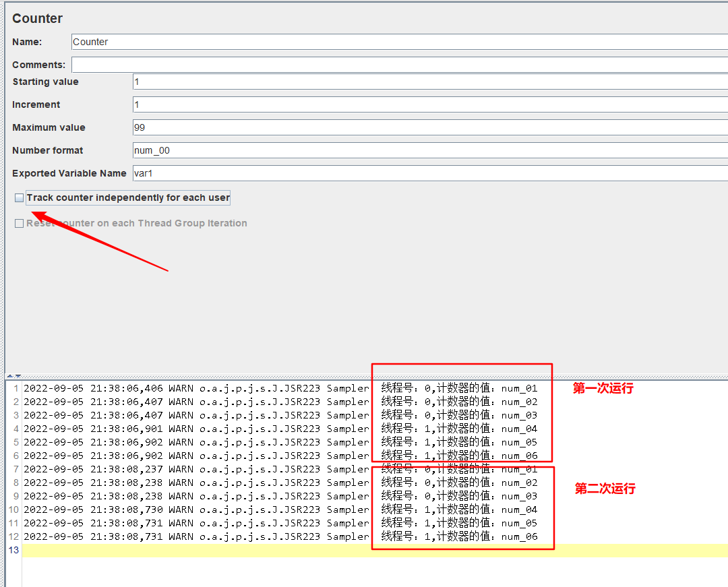
Task: Click the log panel split divider bar
Action: (x=364, y=376)
